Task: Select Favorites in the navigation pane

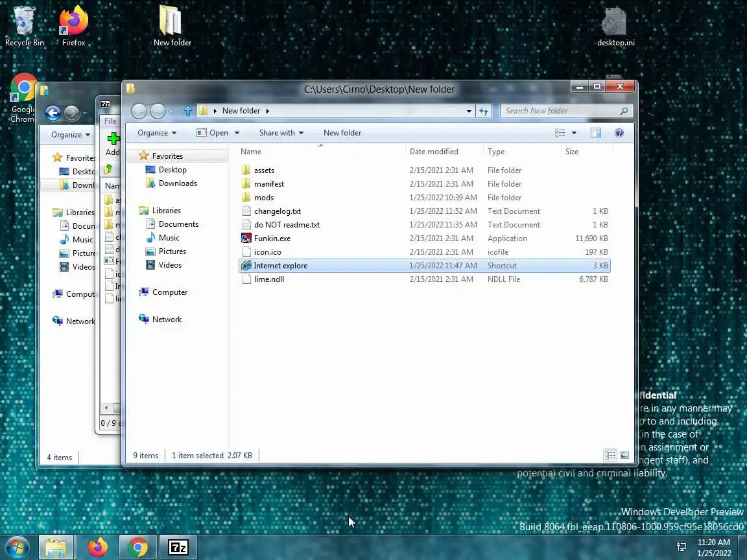Action: (x=167, y=156)
